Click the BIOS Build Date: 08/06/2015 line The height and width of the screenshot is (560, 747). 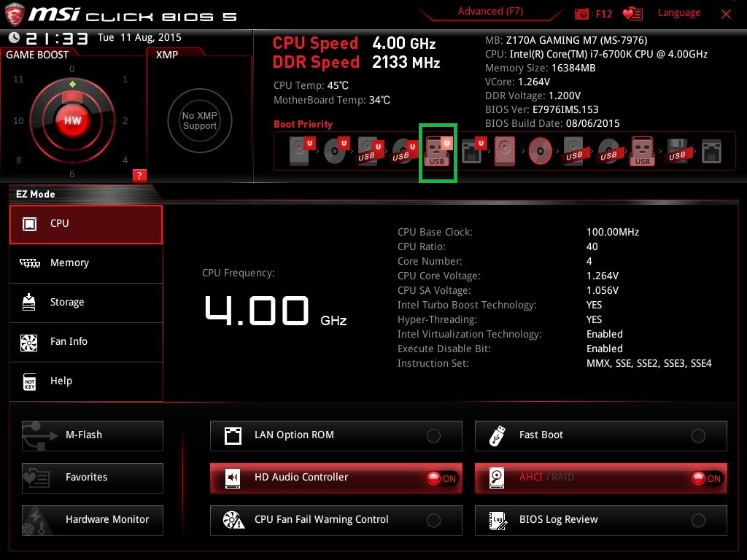click(552, 123)
